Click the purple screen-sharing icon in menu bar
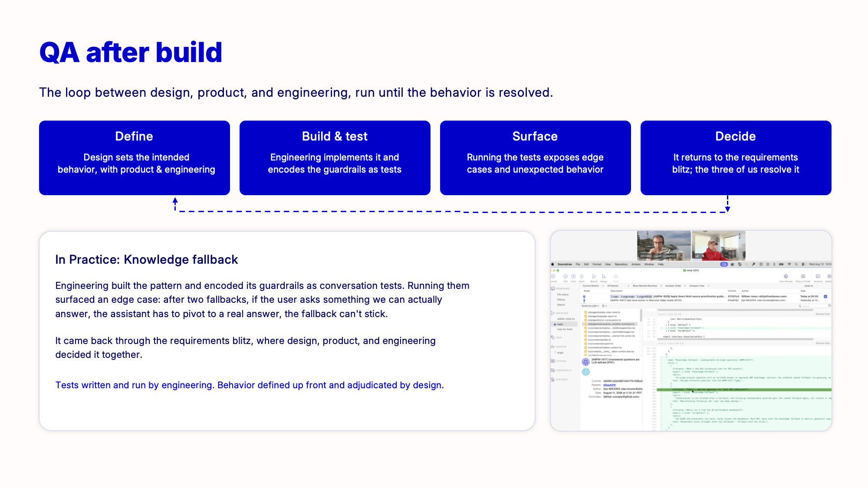 pos(724,264)
